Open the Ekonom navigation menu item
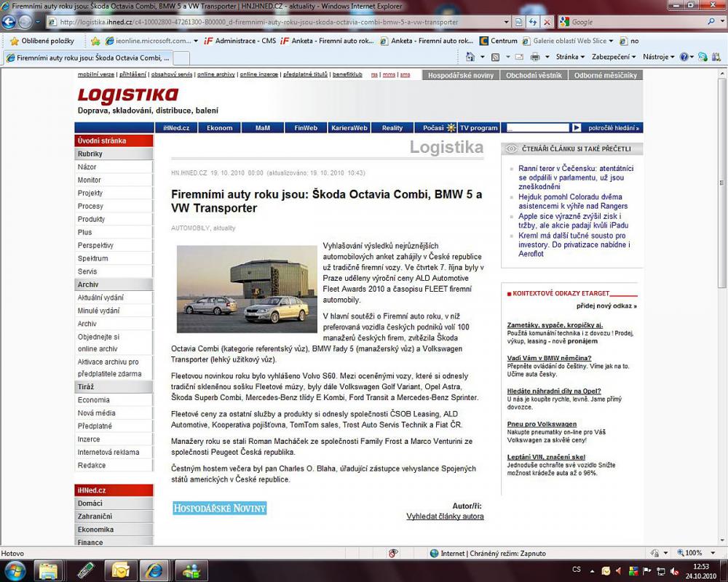Image resolution: width=728 pixels, height=582 pixels. click(220, 127)
